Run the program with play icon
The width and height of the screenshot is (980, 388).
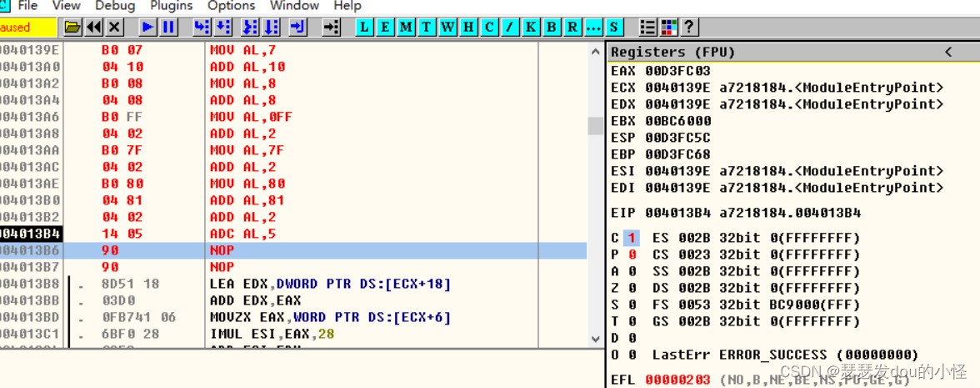[148, 27]
